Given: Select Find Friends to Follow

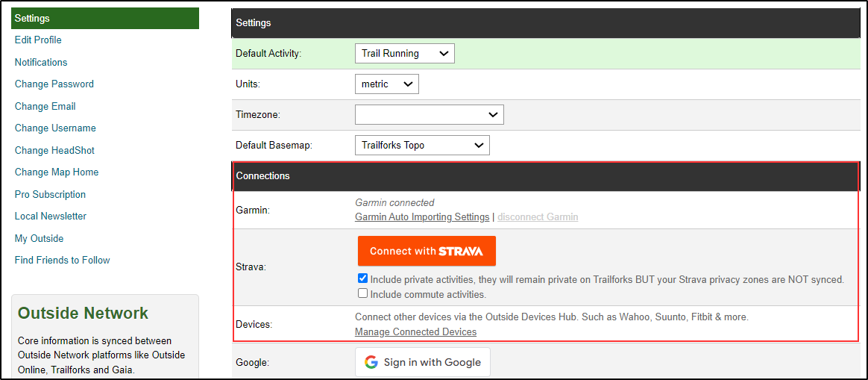Looking at the screenshot, I should (63, 261).
